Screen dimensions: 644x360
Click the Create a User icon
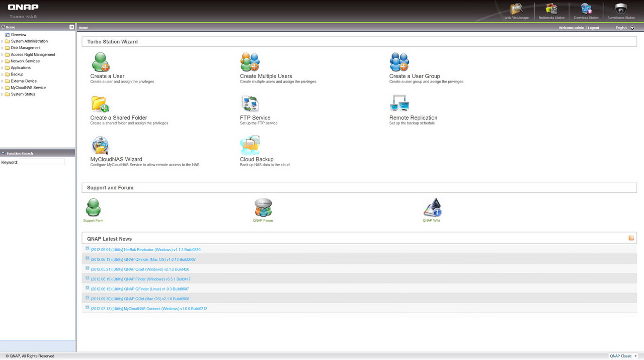click(x=100, y=62)
